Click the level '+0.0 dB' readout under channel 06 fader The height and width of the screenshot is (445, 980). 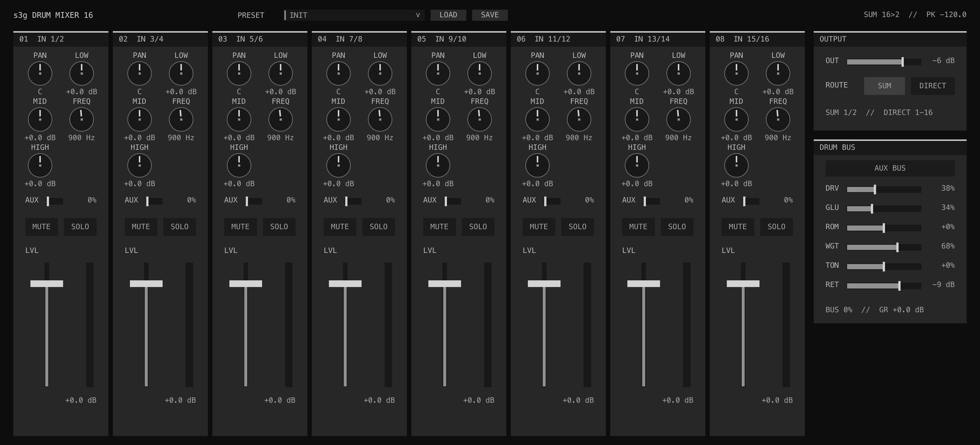click(578, 400)
